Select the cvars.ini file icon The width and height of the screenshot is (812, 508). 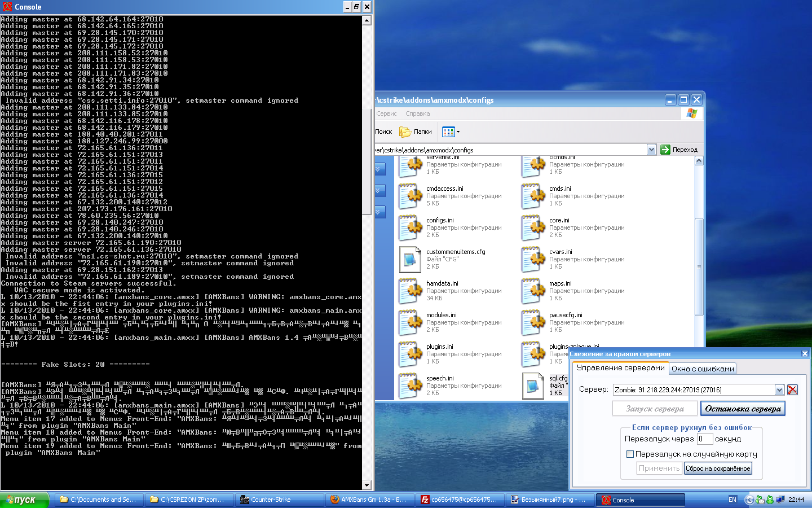click(x=534, y=260)
